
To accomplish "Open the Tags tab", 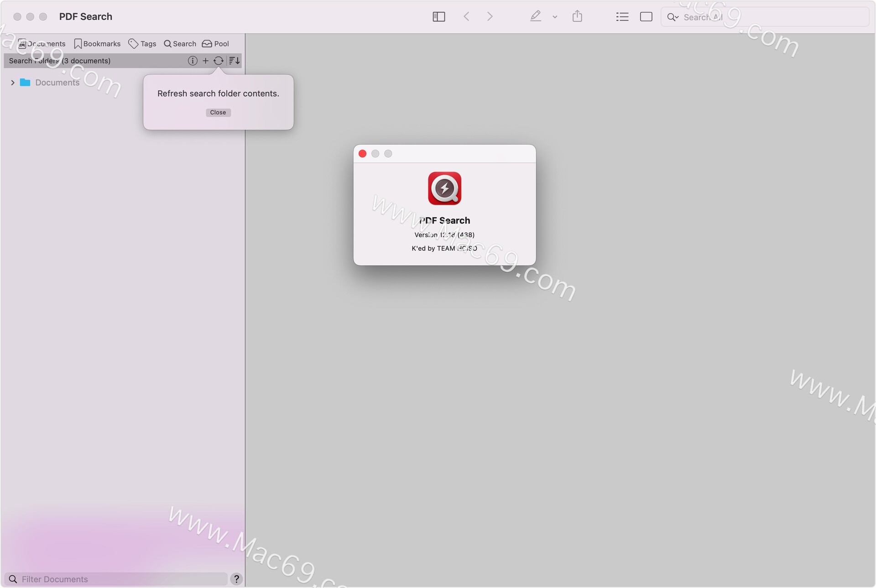I will 142,44.
